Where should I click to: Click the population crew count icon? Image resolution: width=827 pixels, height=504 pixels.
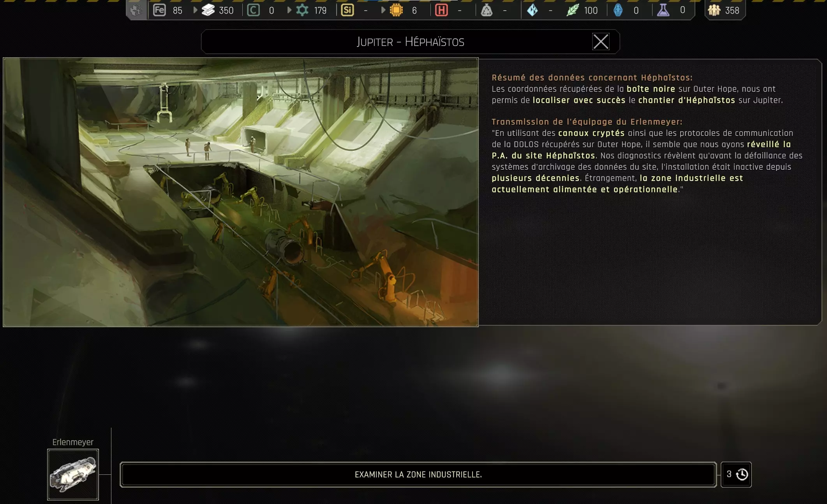[714, 10]
